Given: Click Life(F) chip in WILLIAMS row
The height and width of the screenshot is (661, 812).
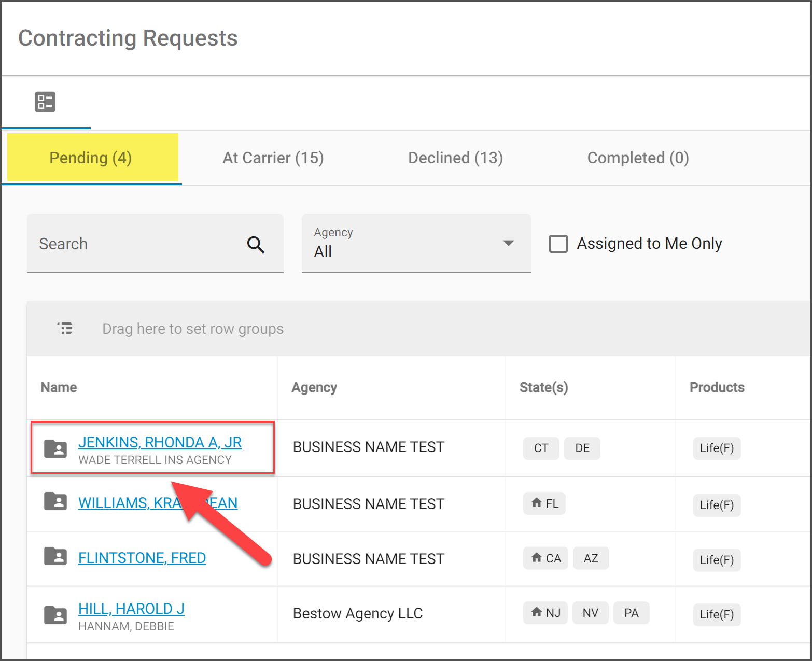Looking at the screenshot, I should tap(717, 505).
